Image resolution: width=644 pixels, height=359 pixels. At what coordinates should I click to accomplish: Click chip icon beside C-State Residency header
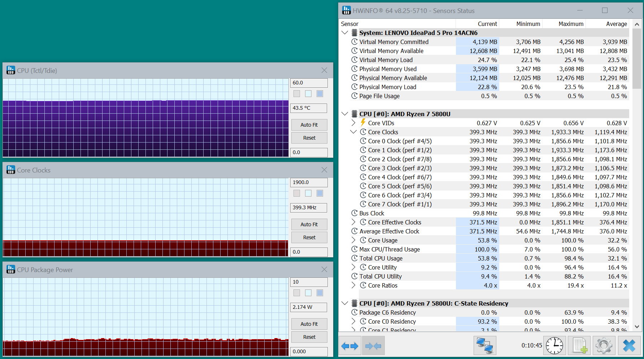[x=354, y=303]
